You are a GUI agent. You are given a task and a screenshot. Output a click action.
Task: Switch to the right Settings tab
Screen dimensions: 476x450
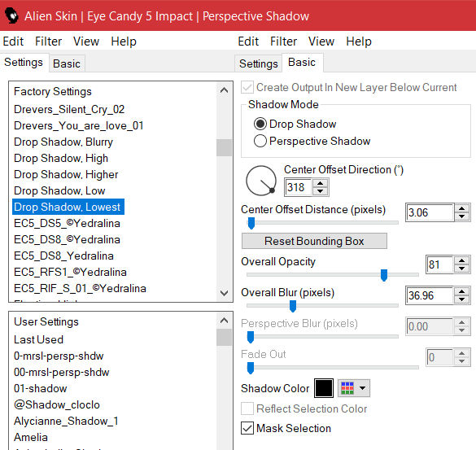pyautogui.click(x=259, y=63)
